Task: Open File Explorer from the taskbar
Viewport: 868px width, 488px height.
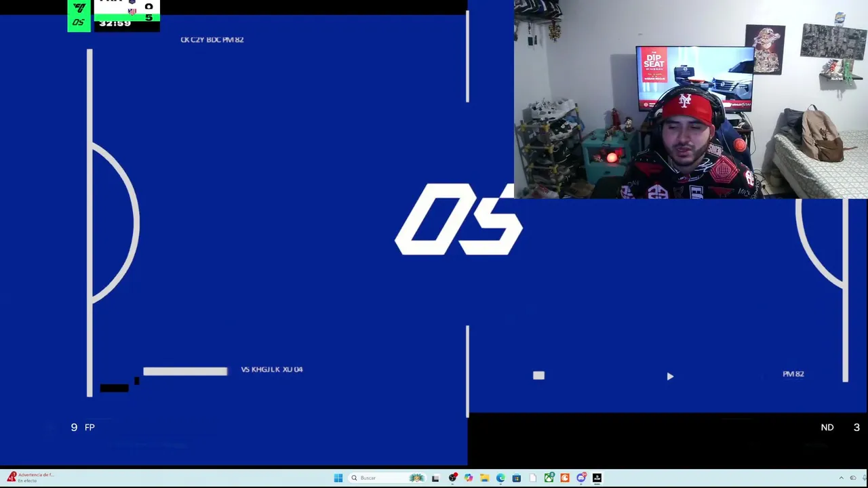Action: tap(485, 478)
